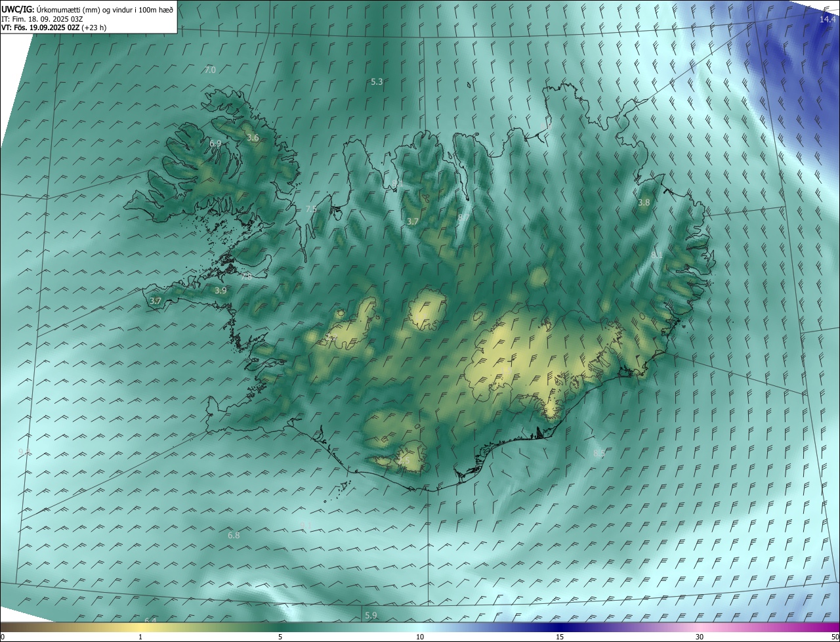
Task: Click the 3.6 value label
Action: tap(253, 138)
